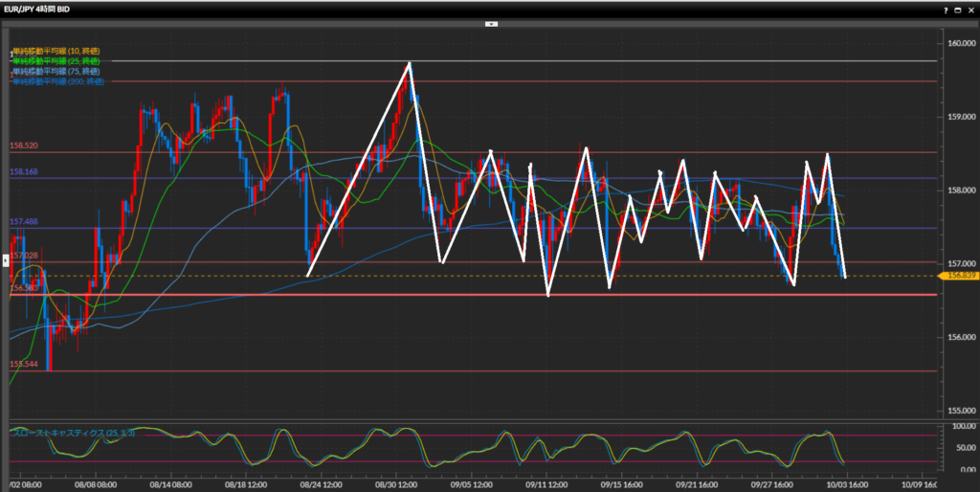This screenshot has height=492, width=980.
Task: Expand the hidden toolbar arrow at top center
Action: tap(490, 25)
